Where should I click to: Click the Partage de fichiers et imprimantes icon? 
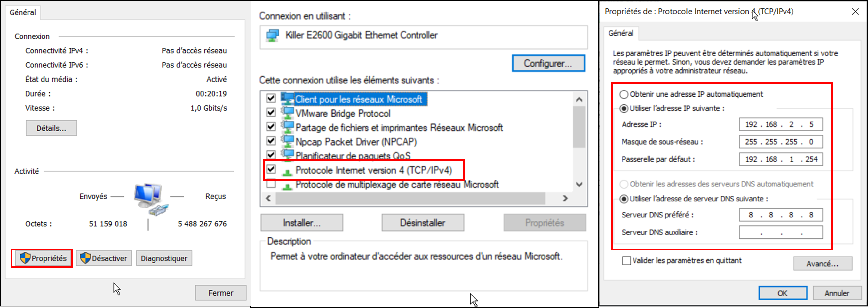coord(287,127)
